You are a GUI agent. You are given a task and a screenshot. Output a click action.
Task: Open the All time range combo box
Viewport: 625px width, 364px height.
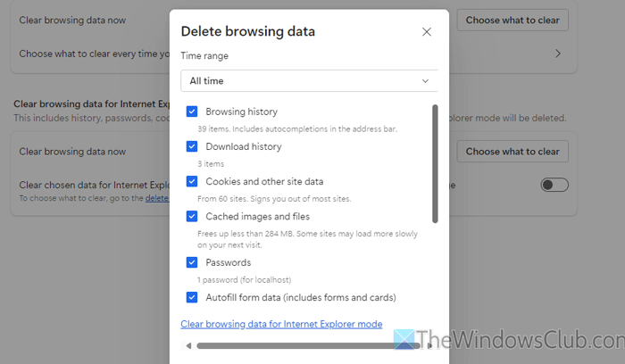[308, 81]
